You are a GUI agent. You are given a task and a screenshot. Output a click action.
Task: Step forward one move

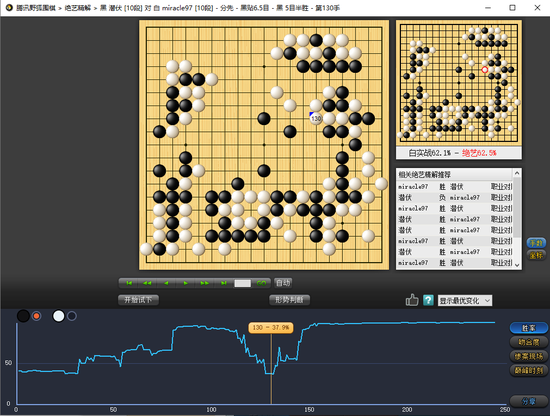click(x=186, y=283)
